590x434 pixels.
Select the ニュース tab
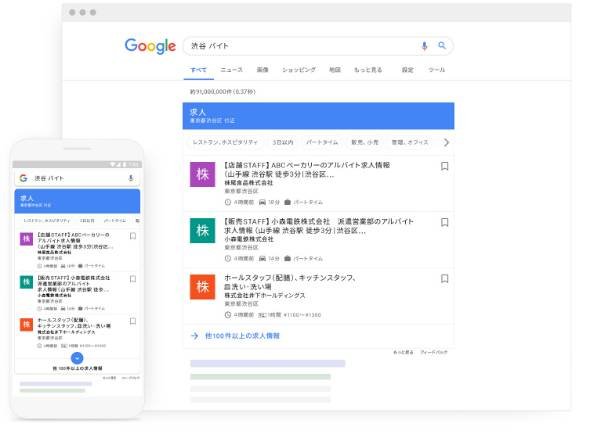pos(231,70)
